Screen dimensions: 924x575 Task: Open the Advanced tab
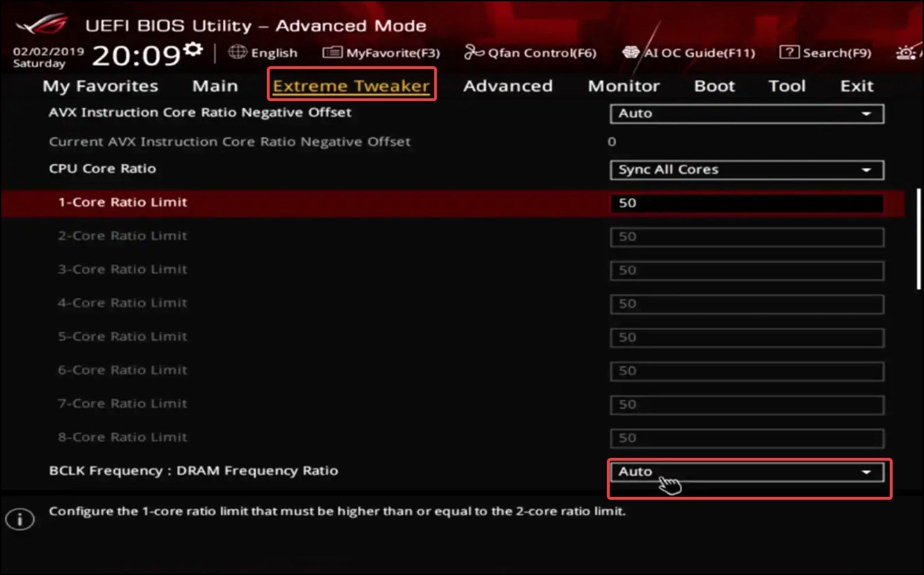[x=508, y=86]
